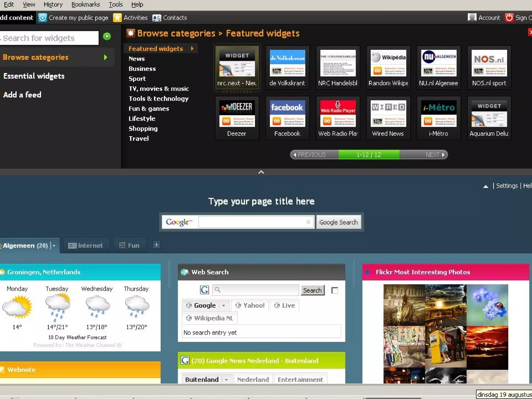The height and width of the screenshot is (399, 532).
Task: Click the Random Wikipedia widget icon
Action: click(388, 63)
